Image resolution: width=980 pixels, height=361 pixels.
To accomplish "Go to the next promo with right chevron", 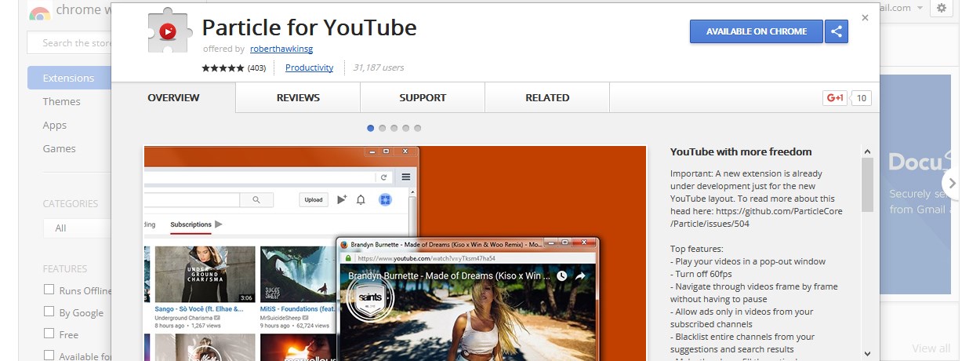I will (951, 184).
